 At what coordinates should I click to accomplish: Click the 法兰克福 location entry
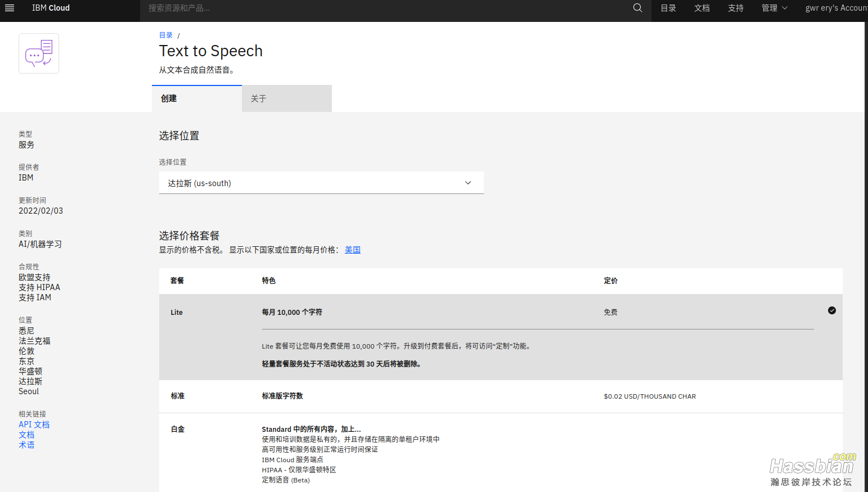tap(34, 341)
